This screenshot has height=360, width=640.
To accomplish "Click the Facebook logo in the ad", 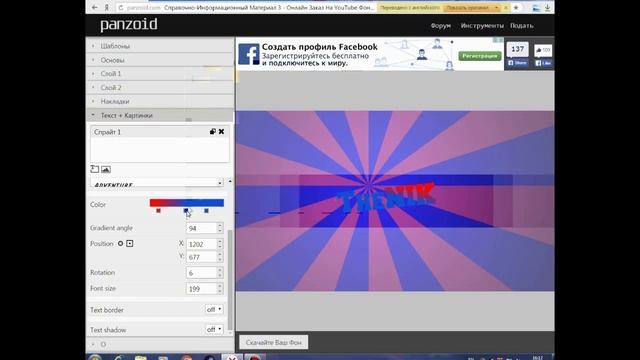I will coord(249,54).
